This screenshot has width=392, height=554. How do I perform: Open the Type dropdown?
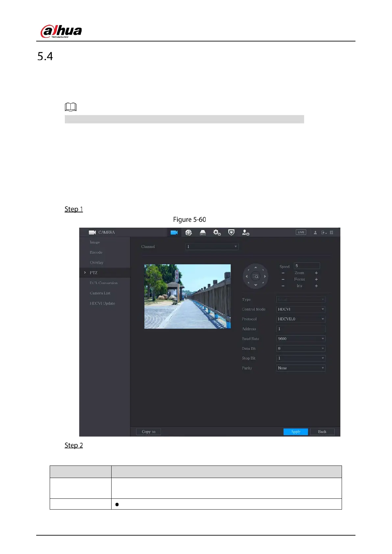(x=301, y=299)
